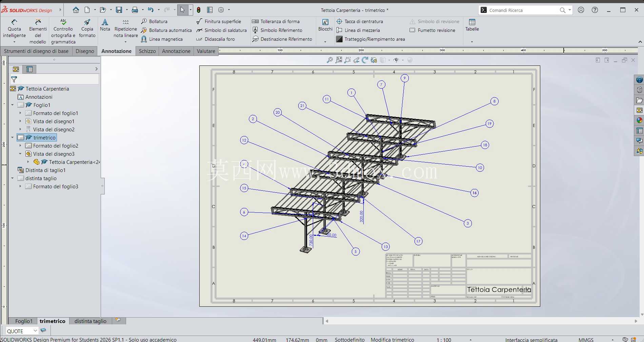
Task: Switch to the Foglio1 sheet tab
Action: click(x=24, y=321)
